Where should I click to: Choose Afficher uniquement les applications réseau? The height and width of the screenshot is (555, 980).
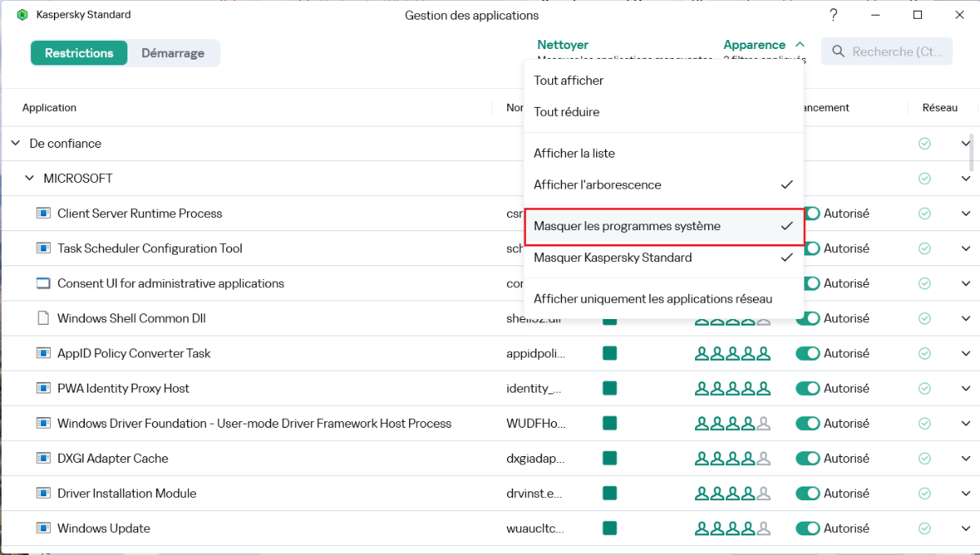[x=653, y=299]
